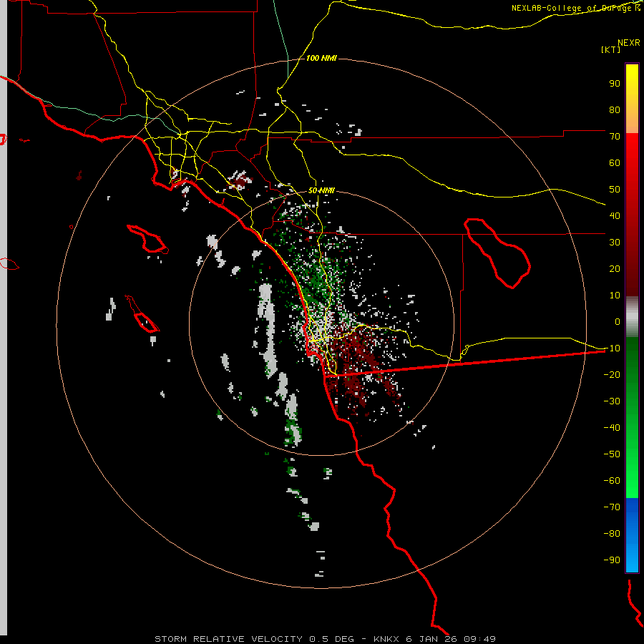The image size is (644, 644).
Task: Click the -80 value on velocity scale
Action: 612,534
